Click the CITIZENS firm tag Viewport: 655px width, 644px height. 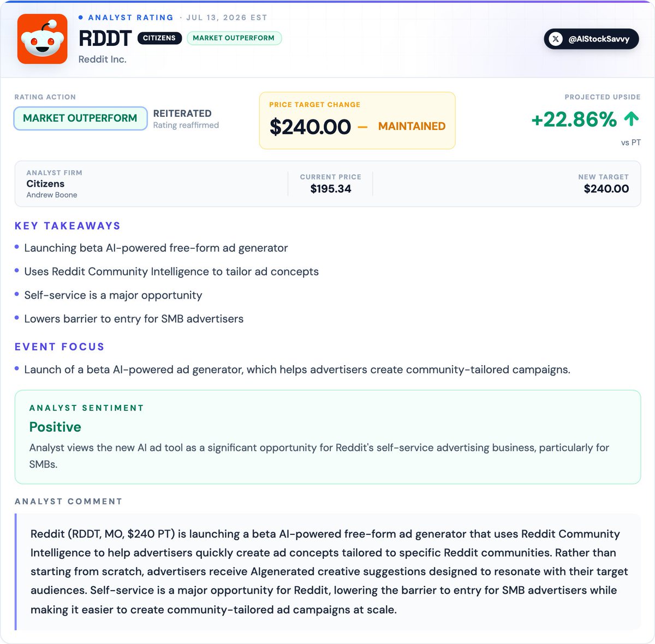tap(159, 38)
